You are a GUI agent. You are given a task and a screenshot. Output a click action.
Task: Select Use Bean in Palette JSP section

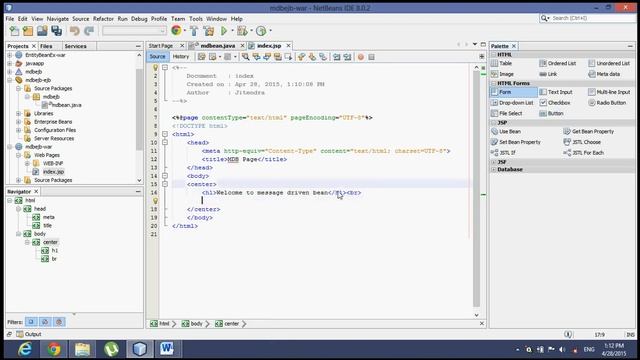click(506, 131)
